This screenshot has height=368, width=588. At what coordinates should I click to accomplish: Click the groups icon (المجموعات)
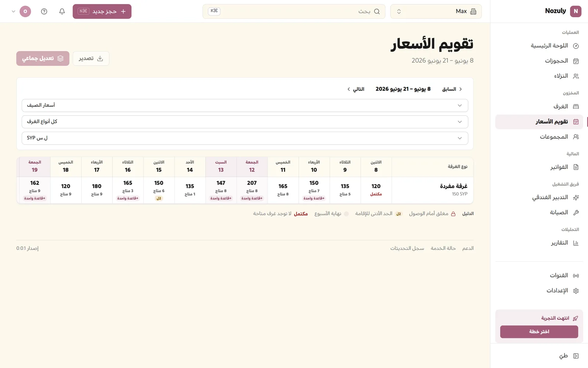[x=576, y=137]
